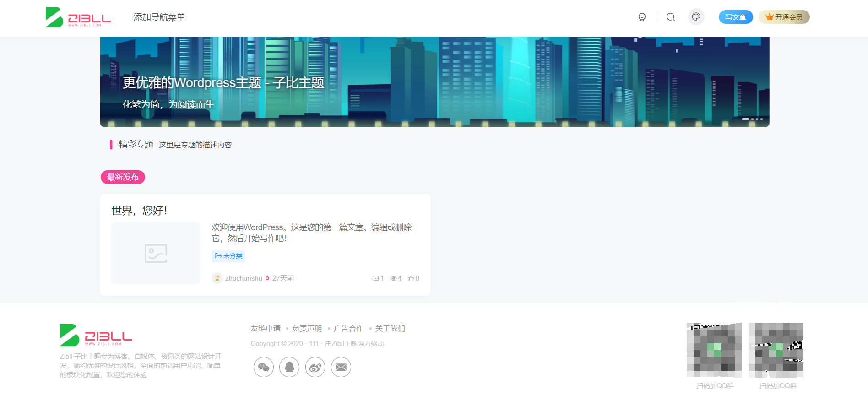Viewport: 868px width, 406px height.
Task: Click the 未分类 category tag
Action: [x=228, y=256]
